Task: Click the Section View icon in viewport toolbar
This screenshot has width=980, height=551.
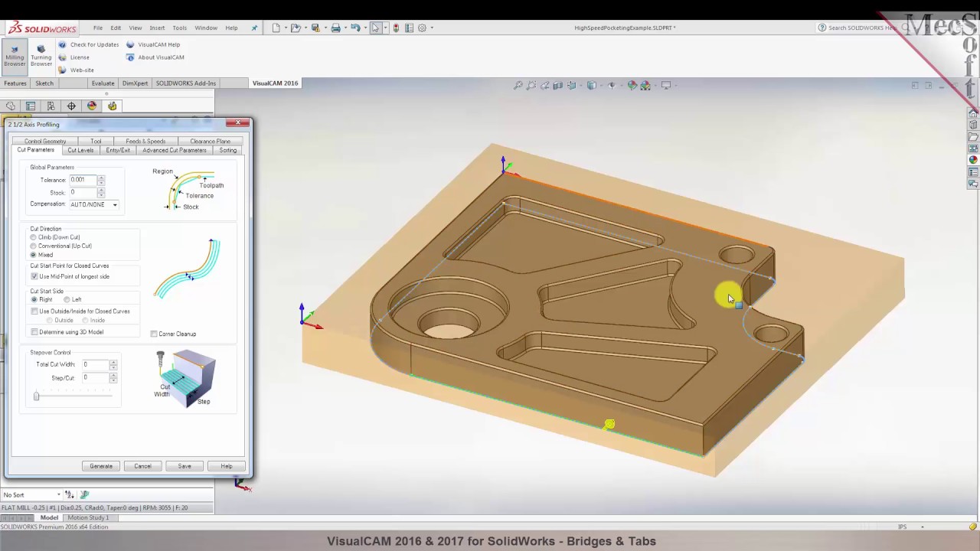Action: [x=558, y=86]
